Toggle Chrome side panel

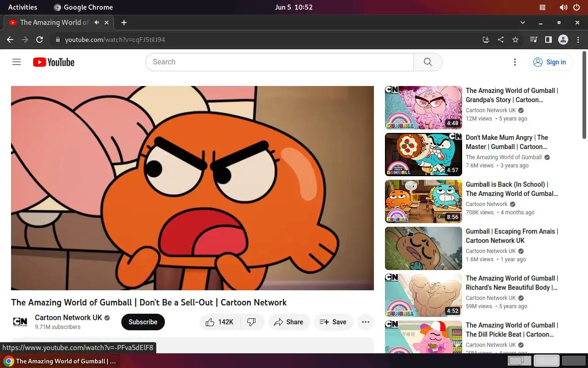(548, 40)
